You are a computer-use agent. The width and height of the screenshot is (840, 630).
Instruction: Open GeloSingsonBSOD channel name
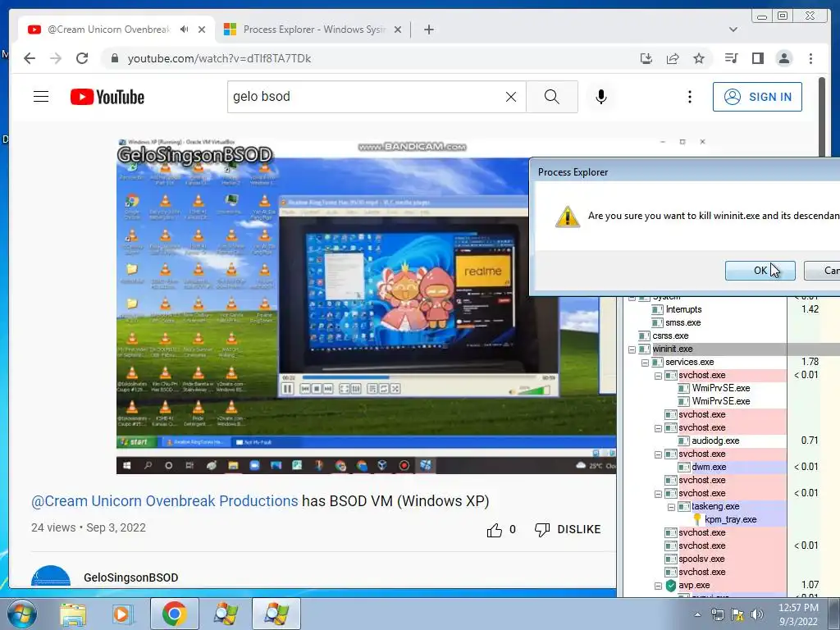pos(130,577)
